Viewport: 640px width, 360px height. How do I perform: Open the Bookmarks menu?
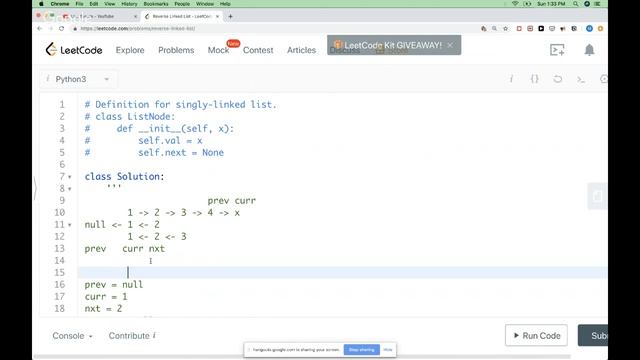[x=156, y=4]
